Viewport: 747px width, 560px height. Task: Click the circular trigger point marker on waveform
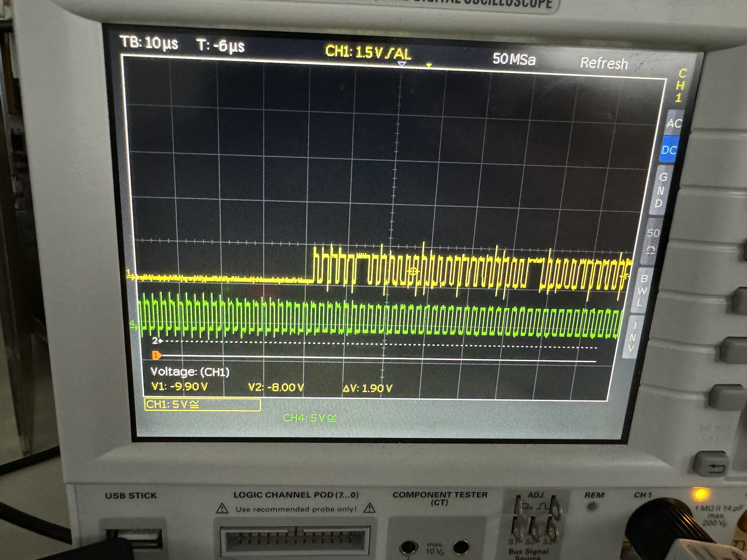413,271
